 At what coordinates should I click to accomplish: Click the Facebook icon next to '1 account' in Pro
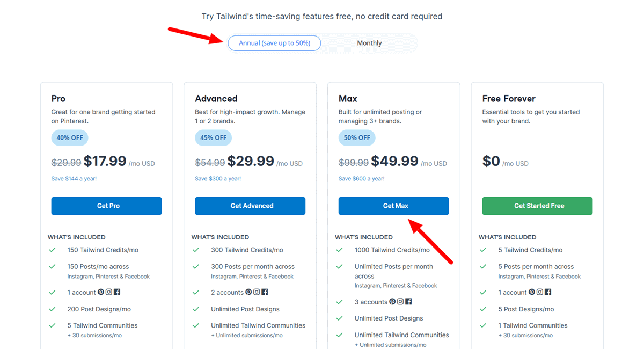pos(117,293)
